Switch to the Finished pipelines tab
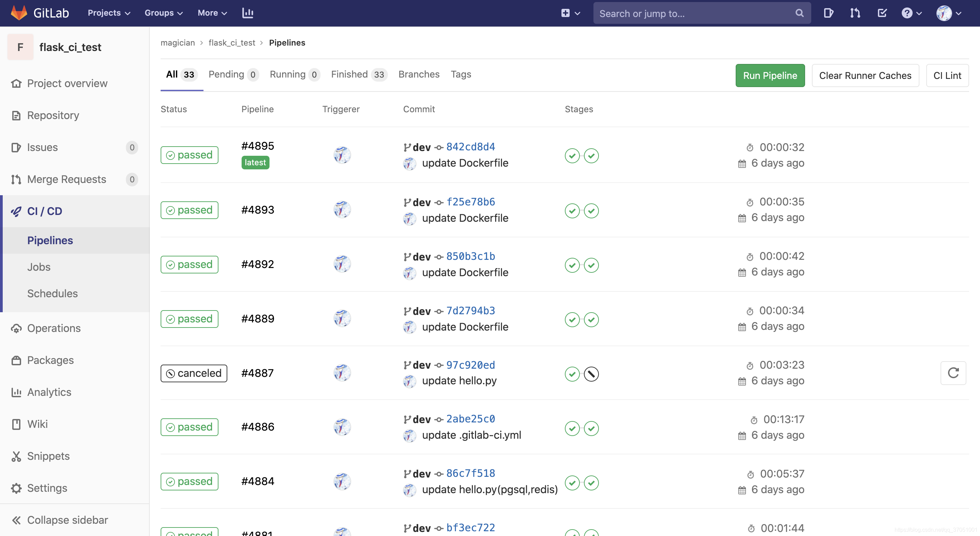 [x=358, y=74]
